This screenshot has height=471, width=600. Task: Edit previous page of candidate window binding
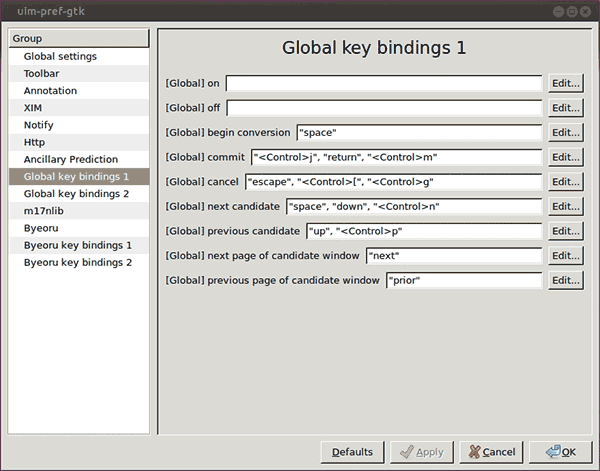(x=566, y=280)
